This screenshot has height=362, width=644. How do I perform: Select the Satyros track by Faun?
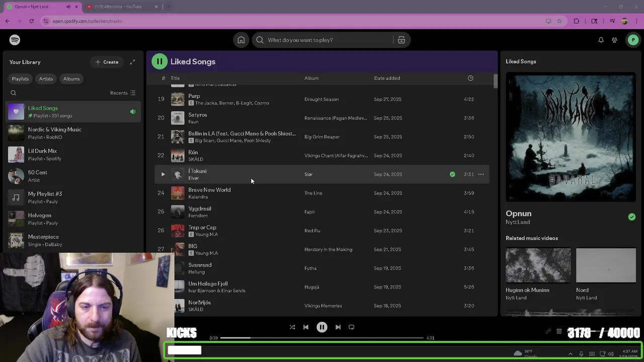pyautogui.click(x=322, y=118)
